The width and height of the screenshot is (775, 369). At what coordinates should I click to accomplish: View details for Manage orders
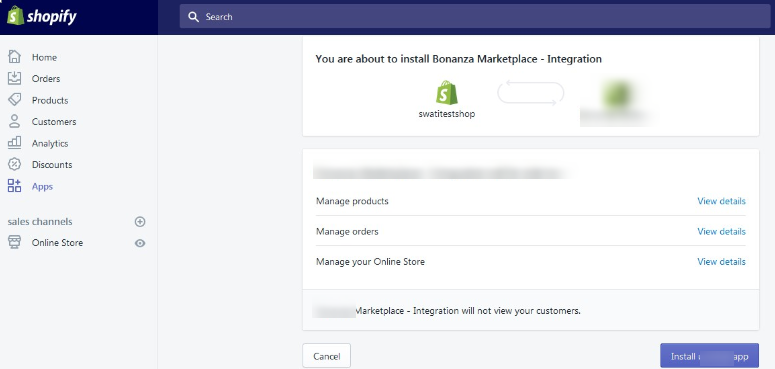coord(721,231)
